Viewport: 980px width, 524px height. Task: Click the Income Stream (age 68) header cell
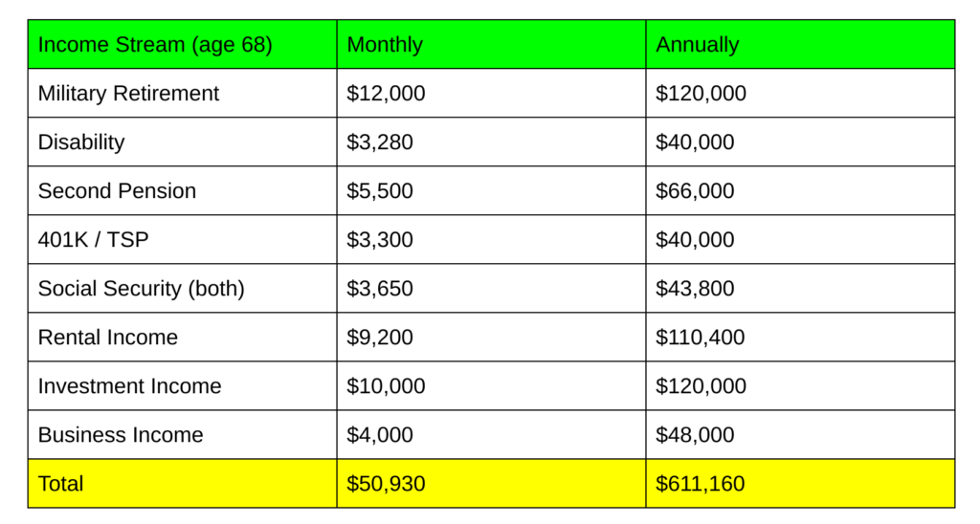coord(155,45)
